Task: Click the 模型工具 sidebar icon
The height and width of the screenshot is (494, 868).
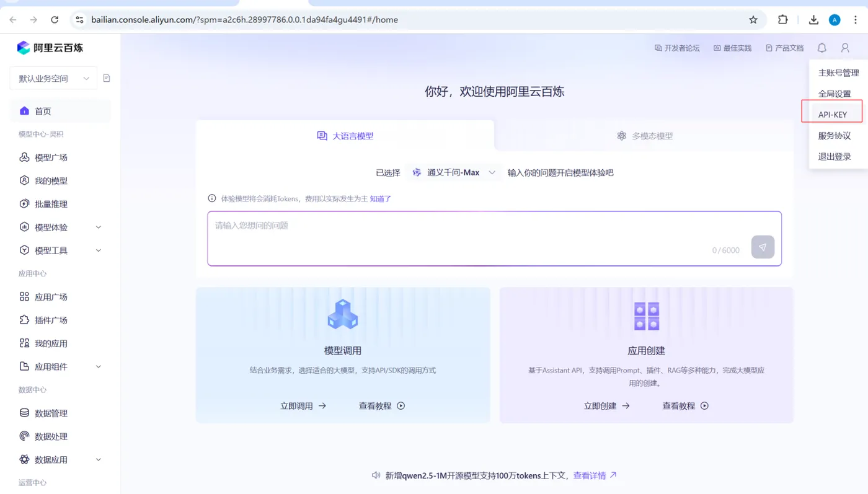Action: (x=24, y=250)
